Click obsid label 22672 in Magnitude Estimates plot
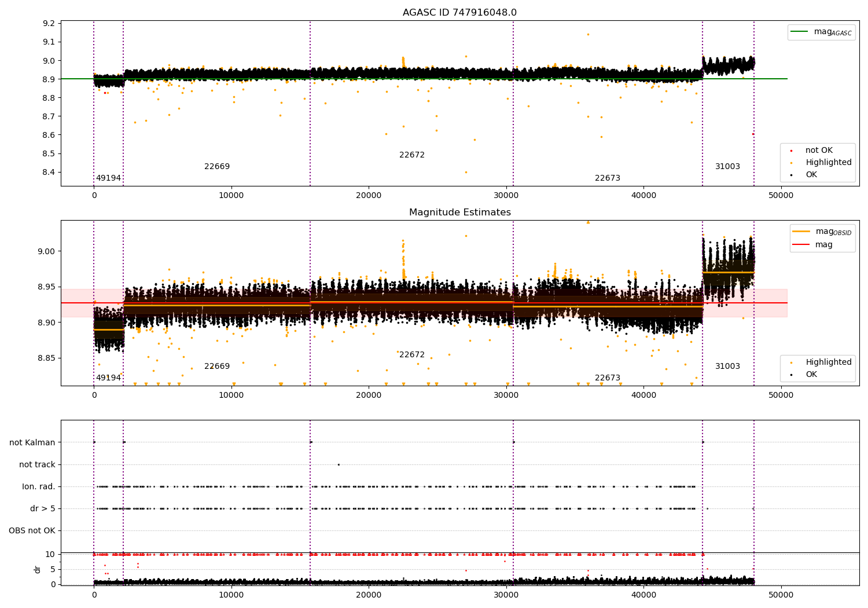This screenshot has width=868, height=608. pyautogui.click(x=412, y=355)
